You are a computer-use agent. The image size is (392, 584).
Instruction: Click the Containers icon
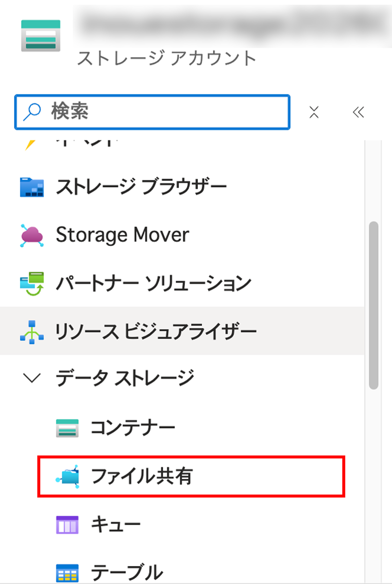[67, 428]
